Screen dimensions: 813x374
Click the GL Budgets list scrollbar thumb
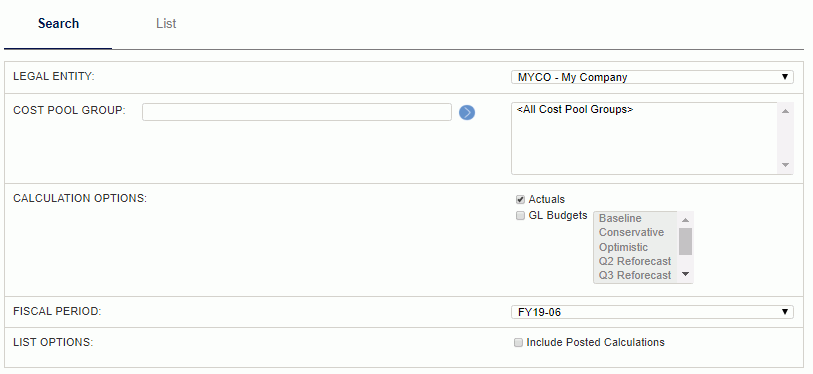685,241
